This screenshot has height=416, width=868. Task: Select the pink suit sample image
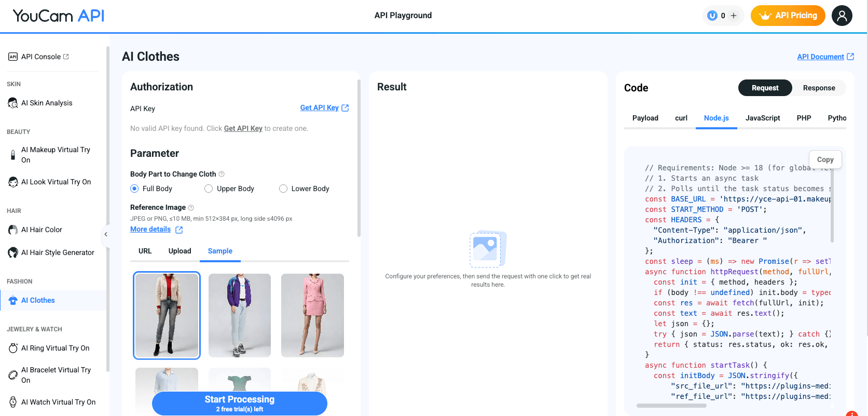point(312,315)
